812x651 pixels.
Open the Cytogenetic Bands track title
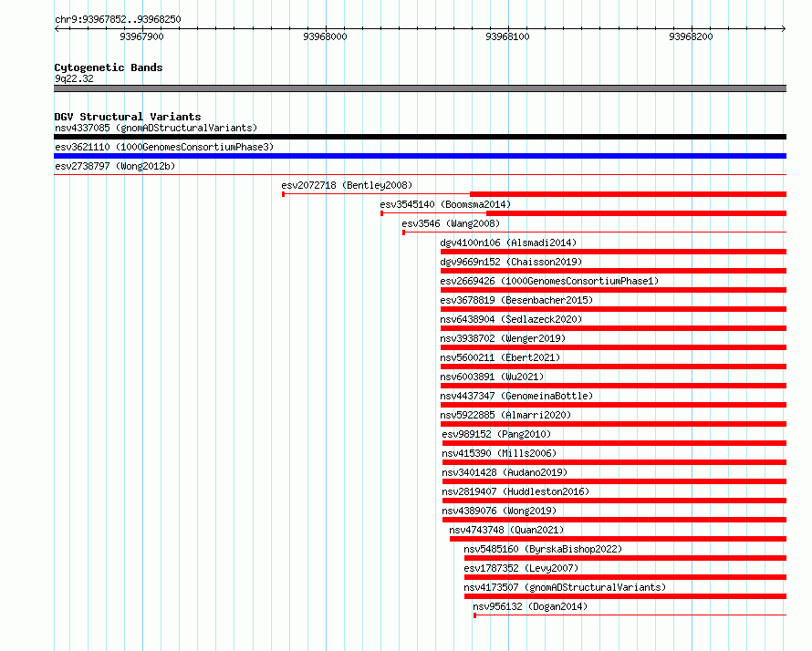(x=109, y=67)
